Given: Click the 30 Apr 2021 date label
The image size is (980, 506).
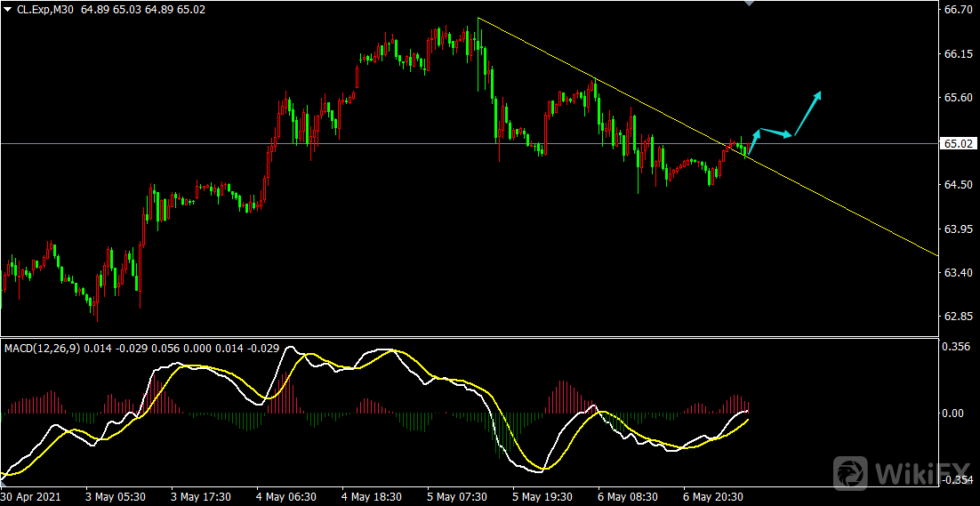Looking at the screenshot, I should click(31, 496).
